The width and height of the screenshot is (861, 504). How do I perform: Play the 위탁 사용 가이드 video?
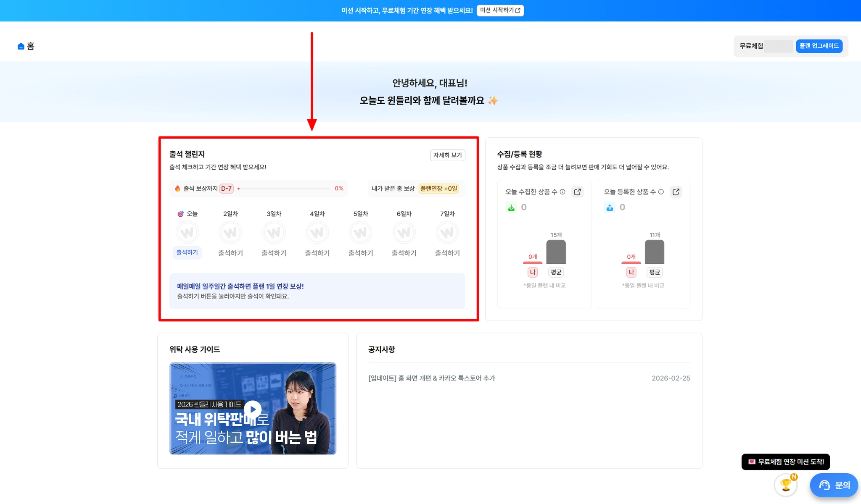[253, 409]
